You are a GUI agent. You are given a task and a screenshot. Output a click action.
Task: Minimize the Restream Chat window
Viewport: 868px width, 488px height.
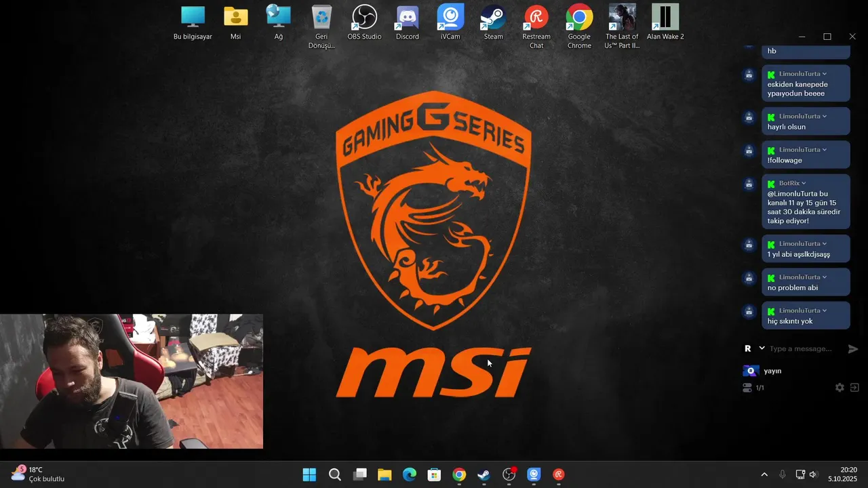tap(802, 37)
